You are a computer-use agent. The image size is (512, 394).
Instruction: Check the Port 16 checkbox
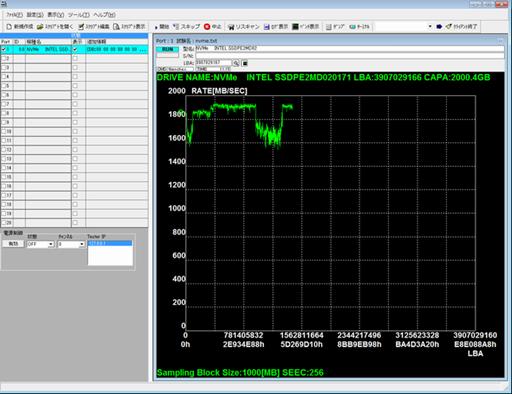click(x=4, y=186)
